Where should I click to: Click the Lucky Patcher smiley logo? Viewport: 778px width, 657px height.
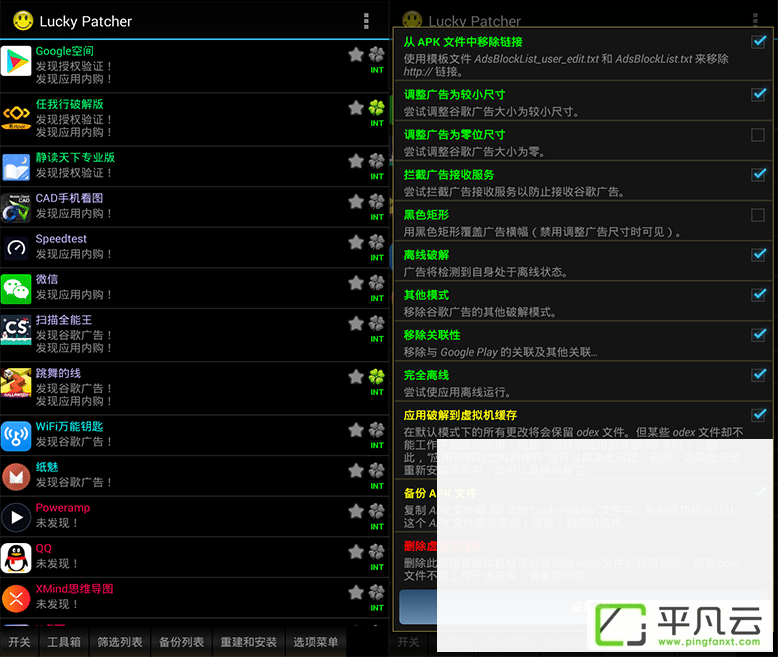pos(23,21)
